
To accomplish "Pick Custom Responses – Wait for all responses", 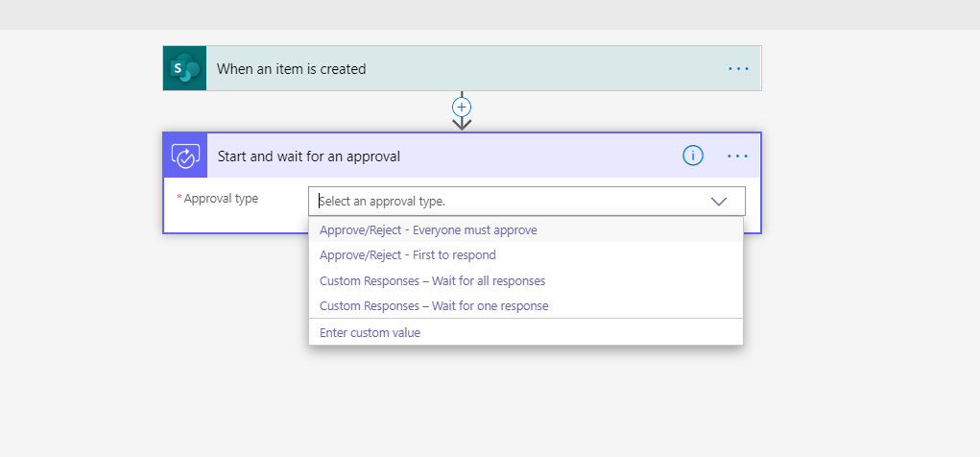I will pos(432,281).
